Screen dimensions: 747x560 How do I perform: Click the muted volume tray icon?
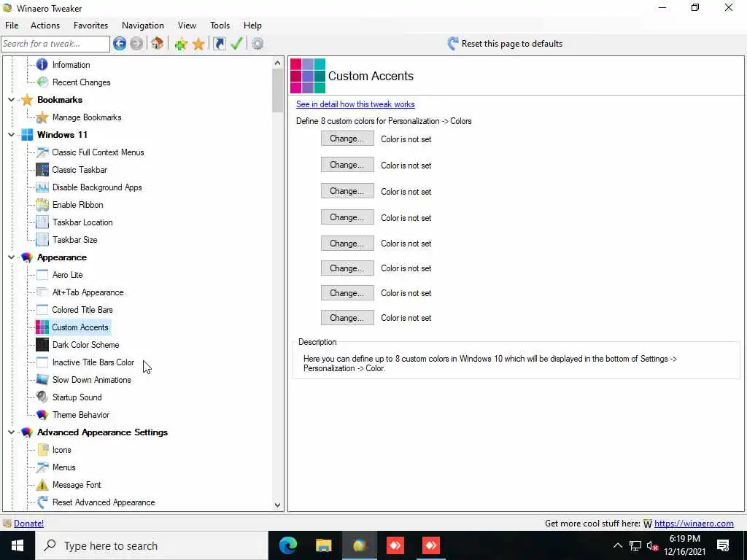click(652, 545)
